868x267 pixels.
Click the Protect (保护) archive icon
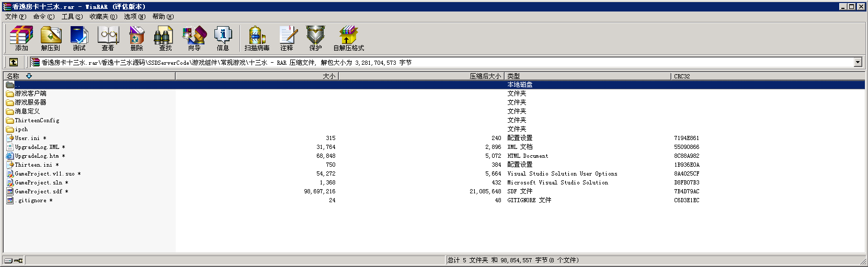point(315,38)
